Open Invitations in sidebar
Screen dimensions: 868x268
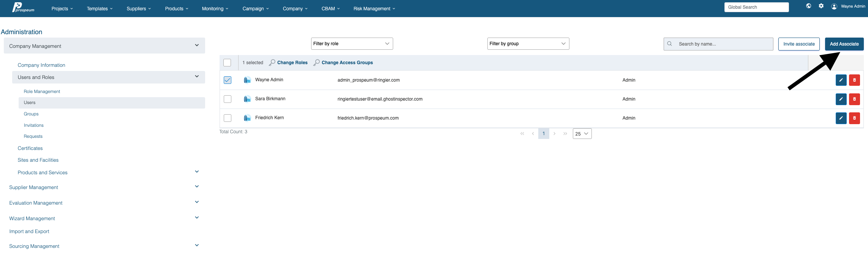click(33, 125)
